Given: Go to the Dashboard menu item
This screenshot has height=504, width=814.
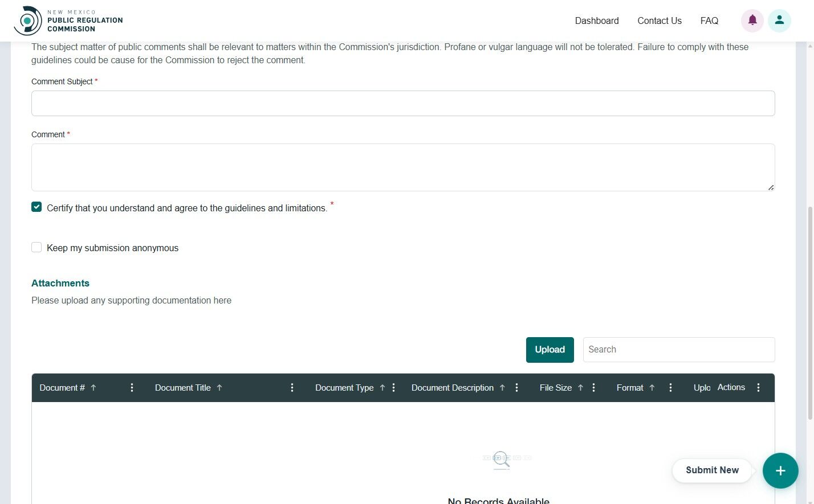Looking at the screenshot, I should point(596,21).
